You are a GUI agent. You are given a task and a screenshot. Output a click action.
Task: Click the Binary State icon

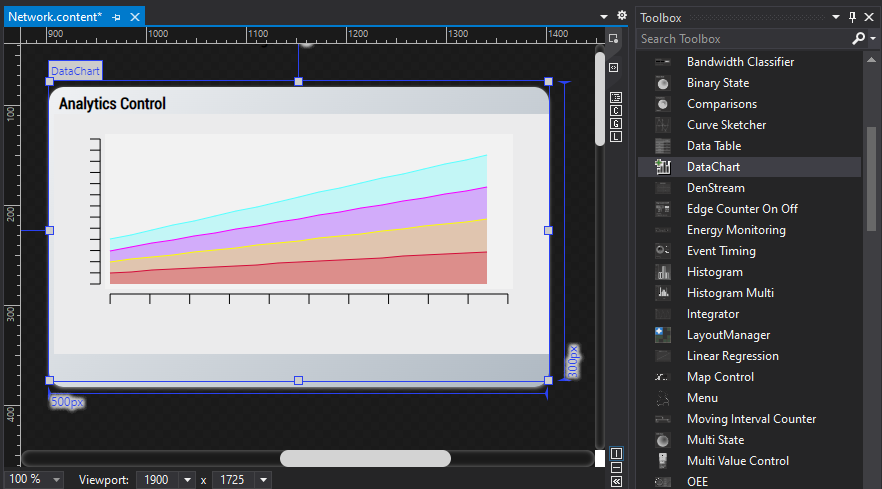[663, 83]
